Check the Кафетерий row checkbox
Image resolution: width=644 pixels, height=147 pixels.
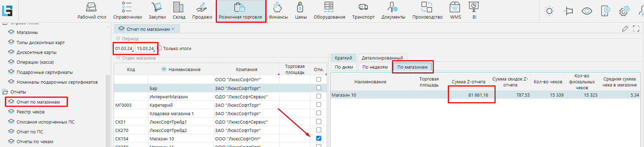(319, 105)
